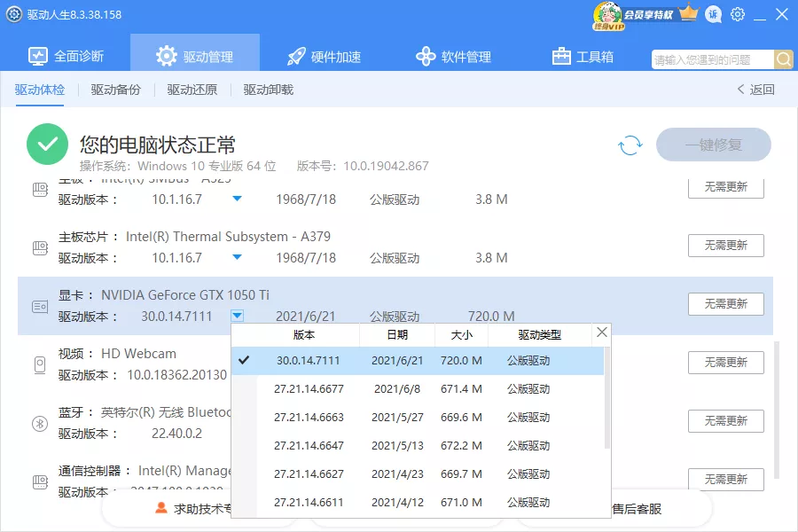Click the 诉 feedback icon

[713, 14]
